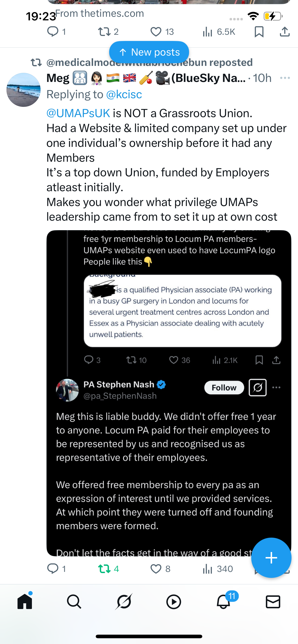The width and height of the screenshot is (298, 644).
Task: Open the @kcisc profile link
Action: coord(124,94)
